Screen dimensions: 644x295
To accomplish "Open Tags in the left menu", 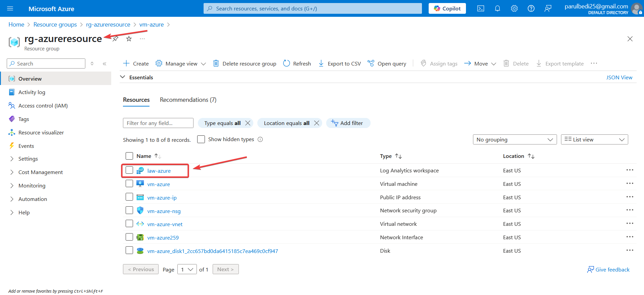I will (x=24, y=119).
